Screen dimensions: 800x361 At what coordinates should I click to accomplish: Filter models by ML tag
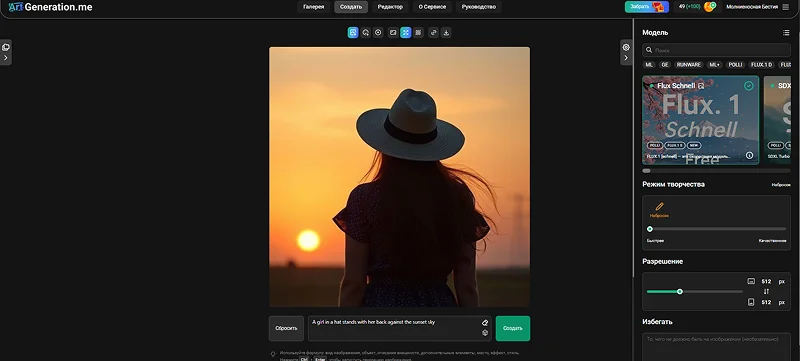[x=649, y=65]
